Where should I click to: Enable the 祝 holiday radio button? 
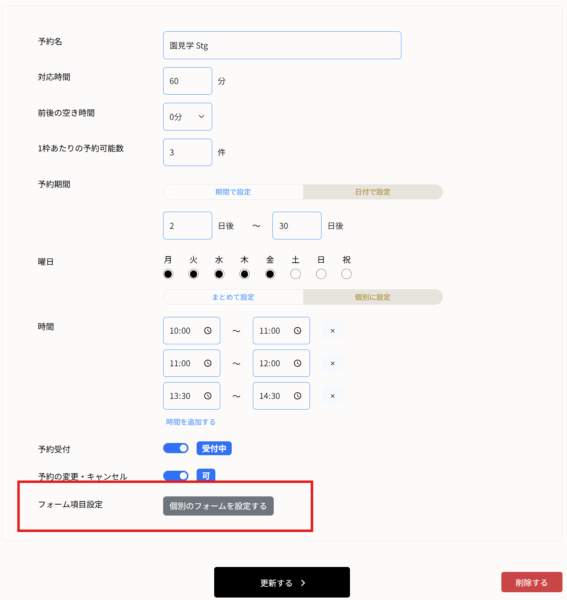pyautogui.click(x=346, y=274)
